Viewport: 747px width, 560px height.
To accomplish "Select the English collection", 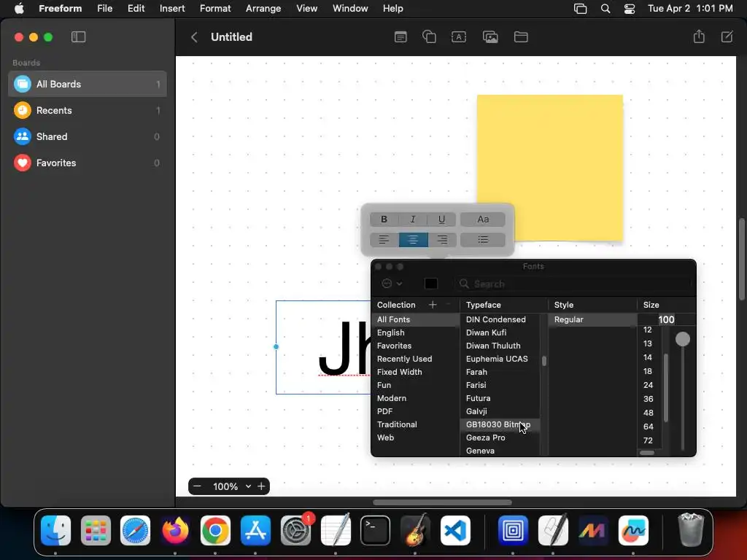I will click(x=415, y=332).
